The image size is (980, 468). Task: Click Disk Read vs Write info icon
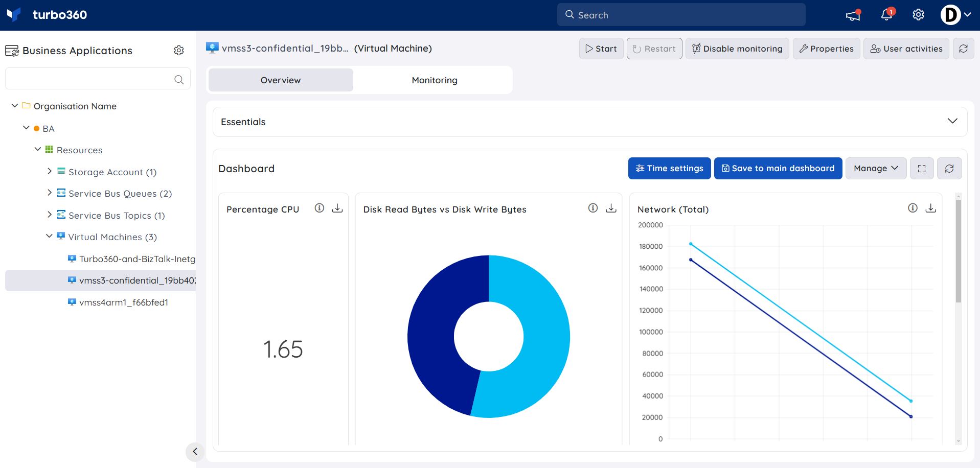coord(593,208)
